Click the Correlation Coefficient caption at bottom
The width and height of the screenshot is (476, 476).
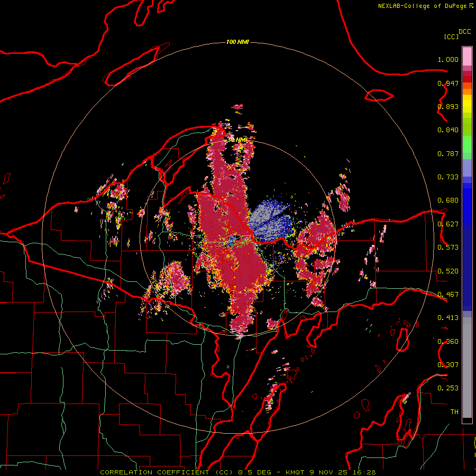(x=237, y=472)
